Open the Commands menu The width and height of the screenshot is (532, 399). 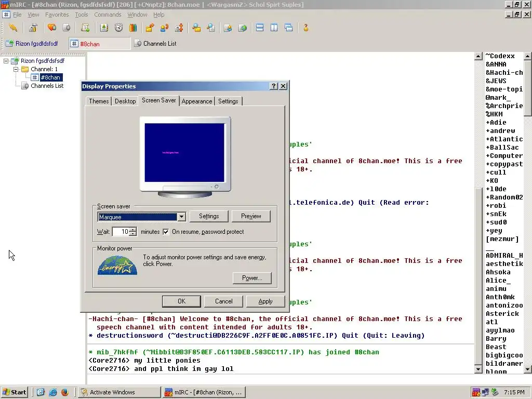coord(108,15)
